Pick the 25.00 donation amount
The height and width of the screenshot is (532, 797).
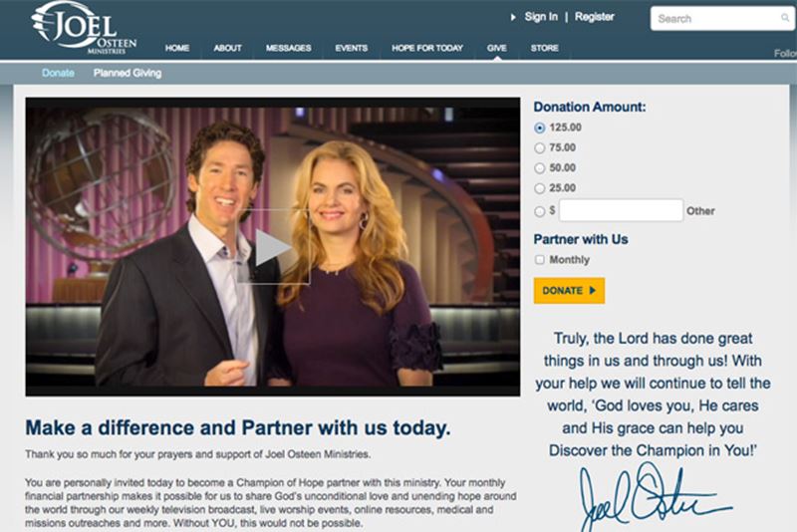pyautogui.click(x=540, y=188)
